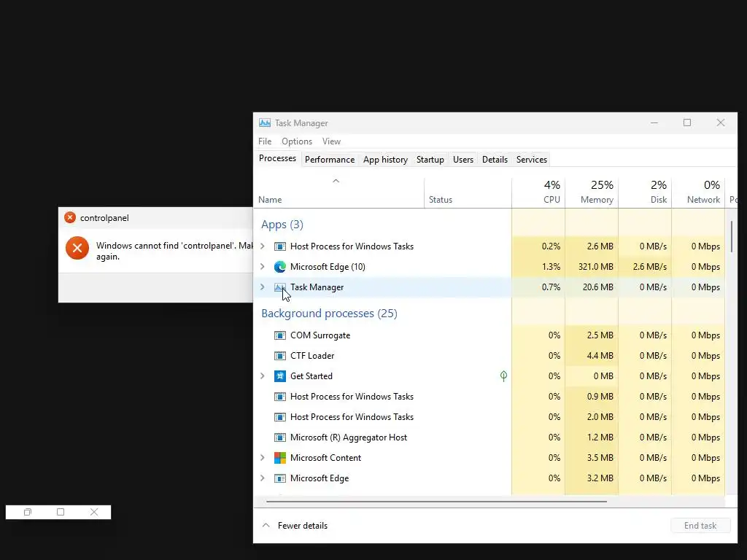747x560 pixels.
Task: Click the icon beside the 0.9 MB Host Process
Action: (x=279, y=397)
